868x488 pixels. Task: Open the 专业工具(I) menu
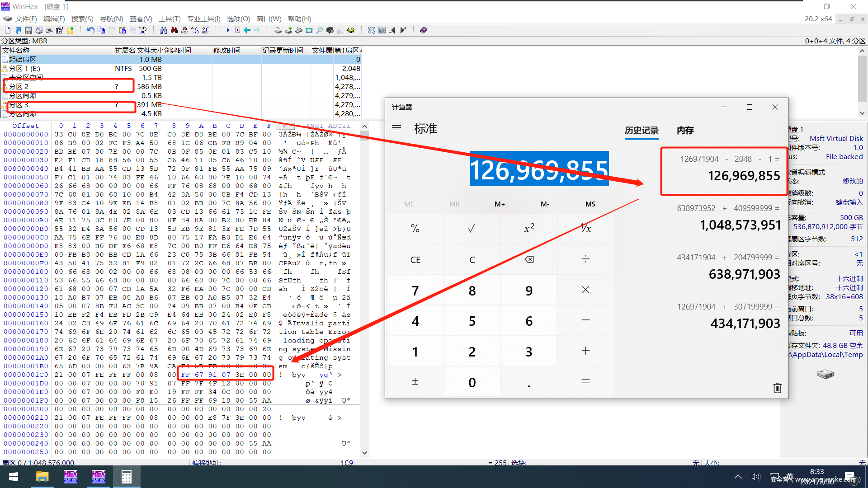click(203, 19)
